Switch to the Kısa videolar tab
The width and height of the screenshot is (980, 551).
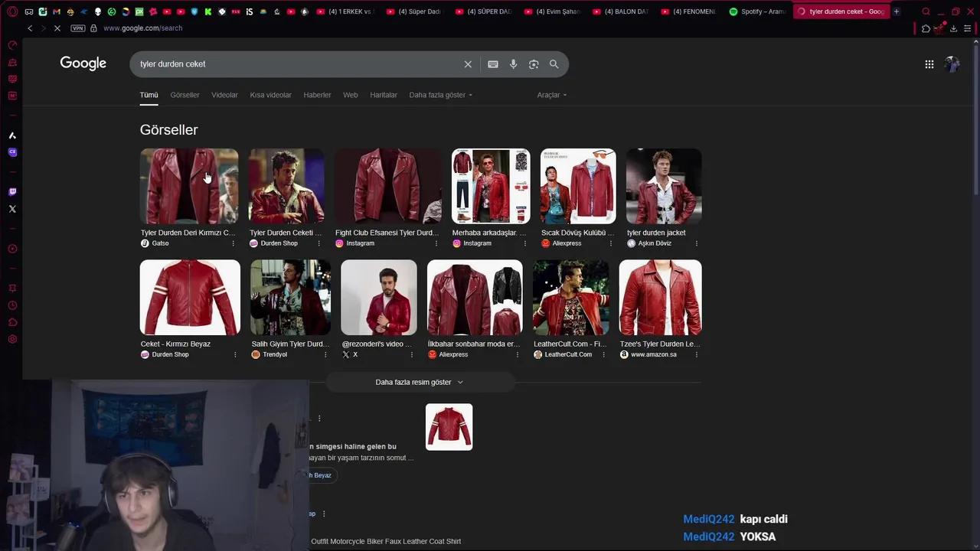[270, 95]
